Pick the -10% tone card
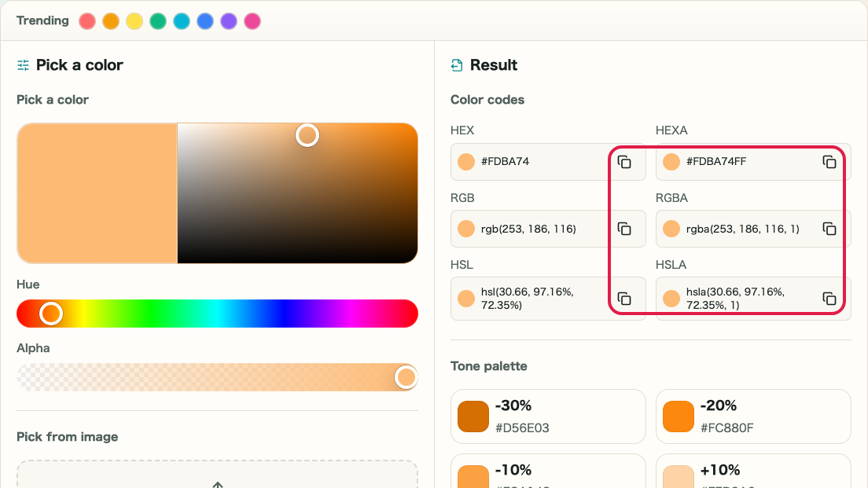Viewport: 868px width, 488px height. [548, 471]
